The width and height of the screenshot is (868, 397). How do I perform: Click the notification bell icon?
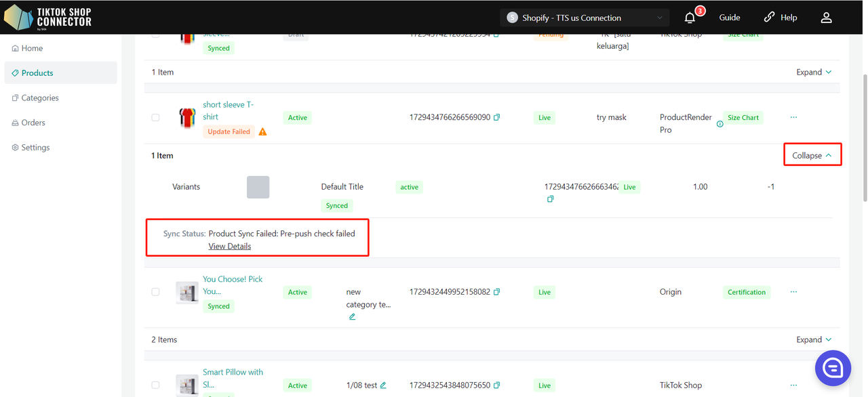690,18
